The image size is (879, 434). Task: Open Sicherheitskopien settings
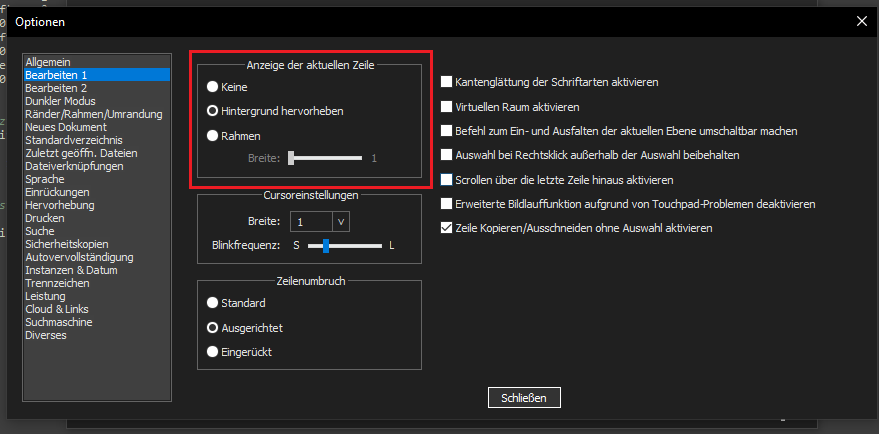tap(97, 244)
